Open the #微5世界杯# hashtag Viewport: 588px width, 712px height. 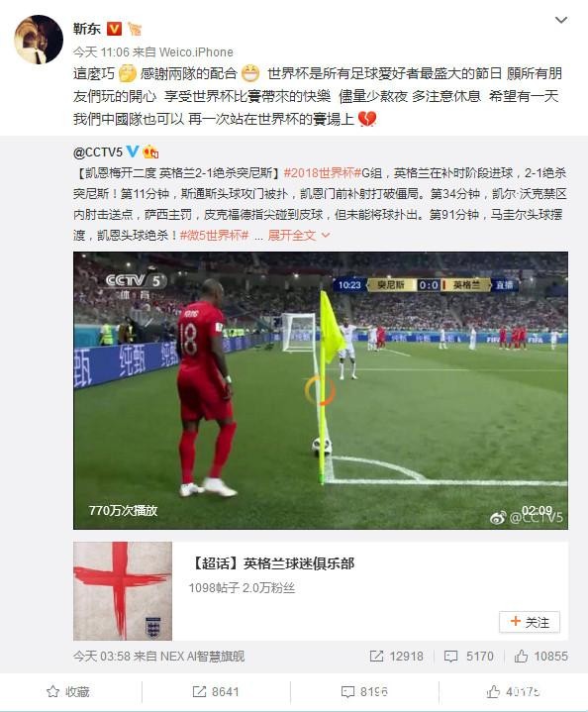pos(215,236)
